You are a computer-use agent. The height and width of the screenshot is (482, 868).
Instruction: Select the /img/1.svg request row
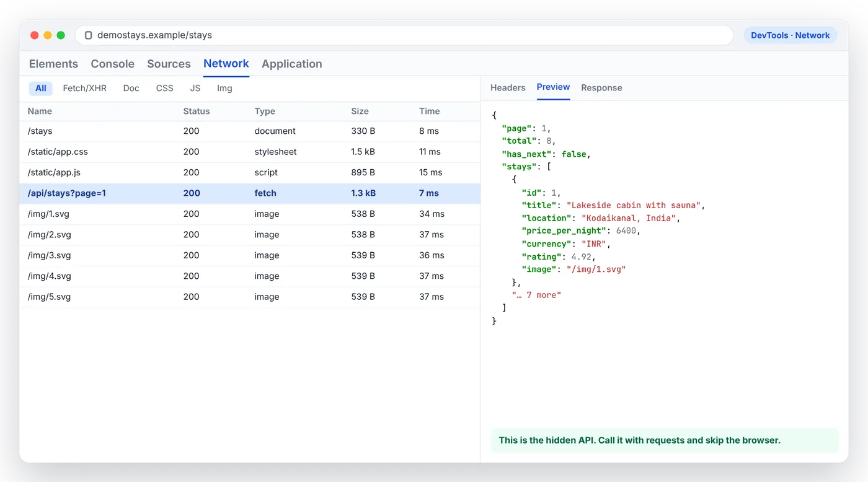(x=250, y=214)
